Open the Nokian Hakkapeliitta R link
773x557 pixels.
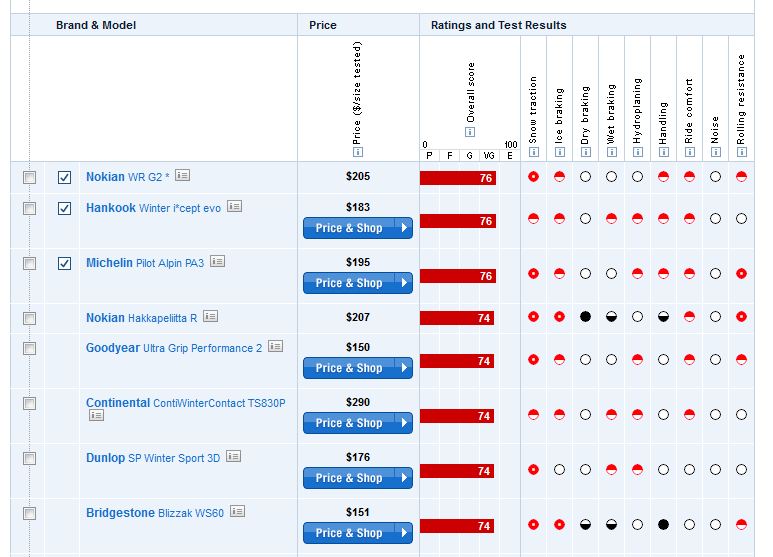pos(141,318)
